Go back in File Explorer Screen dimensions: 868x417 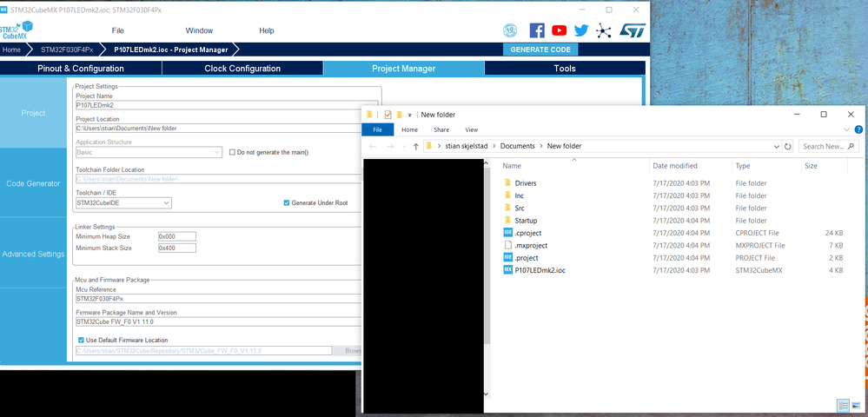pos(373,146)
